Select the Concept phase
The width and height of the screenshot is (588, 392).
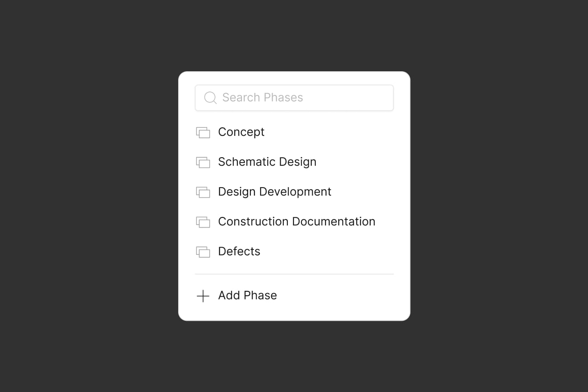(241, 132)
